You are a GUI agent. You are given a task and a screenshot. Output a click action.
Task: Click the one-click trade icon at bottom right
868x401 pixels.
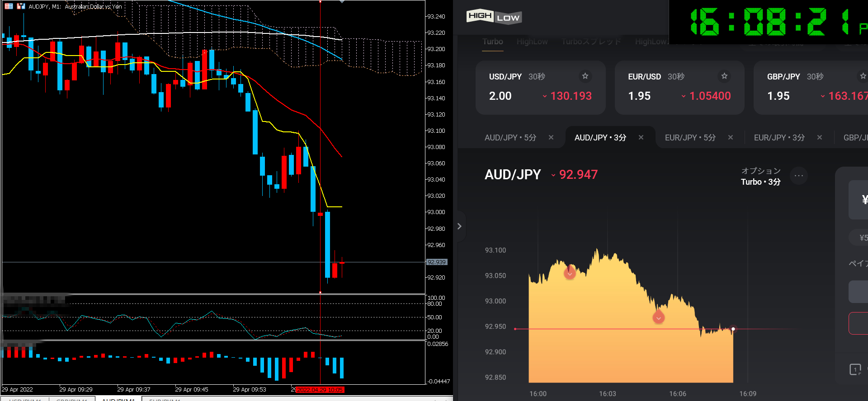855,369
